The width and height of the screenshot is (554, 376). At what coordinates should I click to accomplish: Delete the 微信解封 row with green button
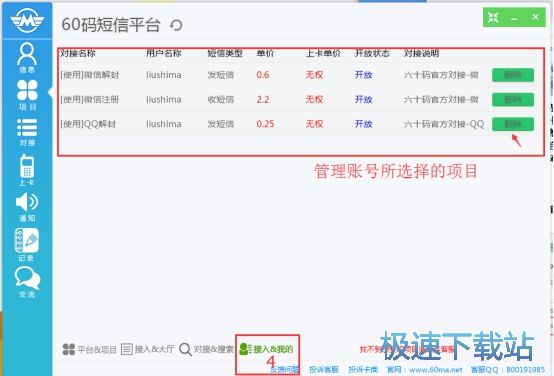(x=513, y=75)
